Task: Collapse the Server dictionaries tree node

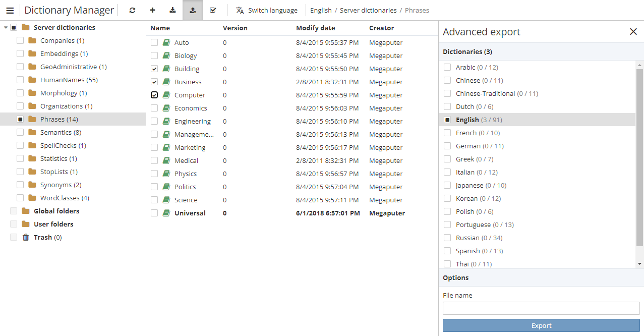Action: tap(6, 27)
